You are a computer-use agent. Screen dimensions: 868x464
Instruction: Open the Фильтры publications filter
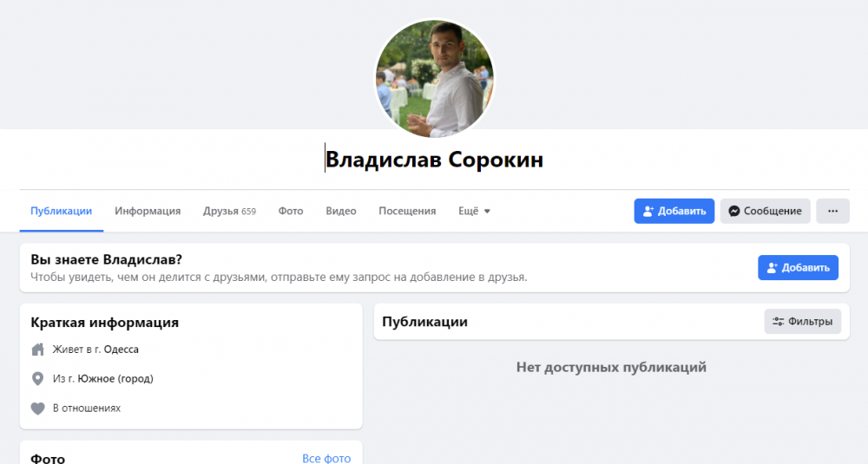802,322
